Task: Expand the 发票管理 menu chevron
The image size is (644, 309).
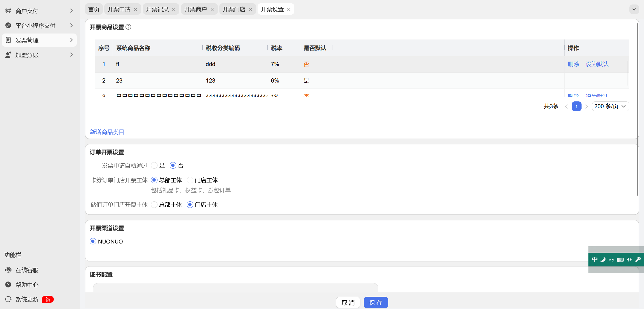Action: click(x=71, y=40)
